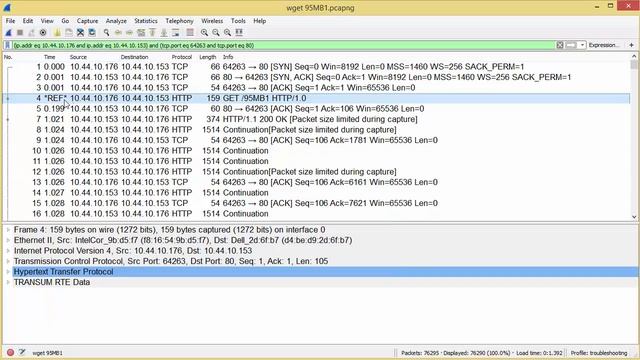The height and width of the screenshot is (360, 640).
Task: Expand the TRANSUM RTE Data row
Action: pos(8,282)
